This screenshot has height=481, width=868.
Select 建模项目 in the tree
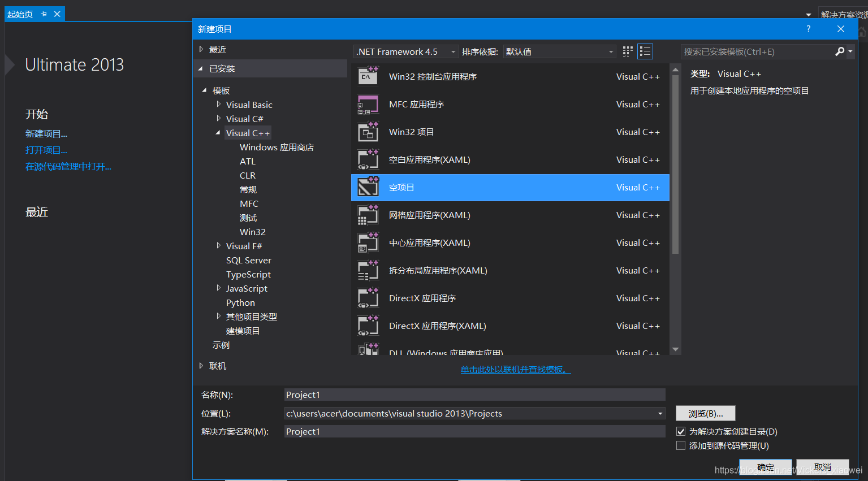coord(243,331)
